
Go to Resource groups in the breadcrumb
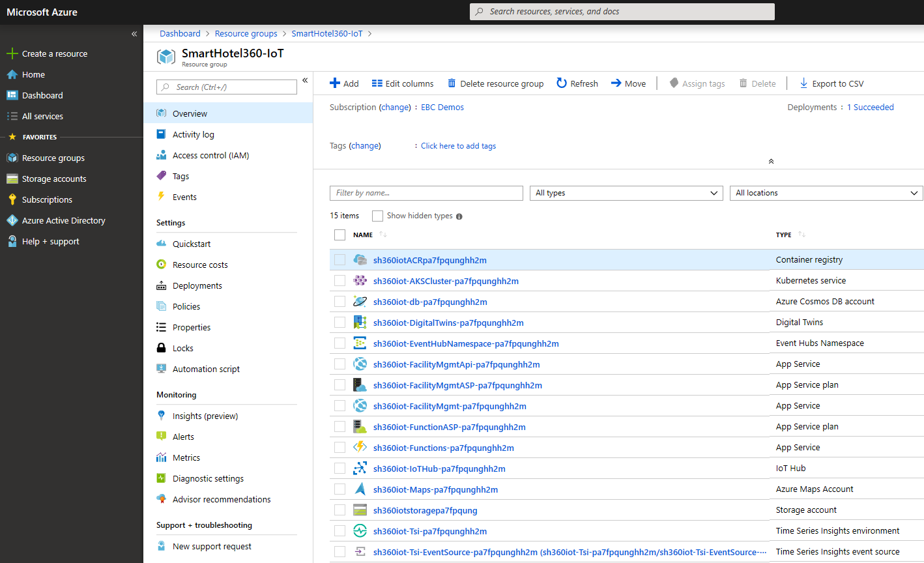pos(246,34)
